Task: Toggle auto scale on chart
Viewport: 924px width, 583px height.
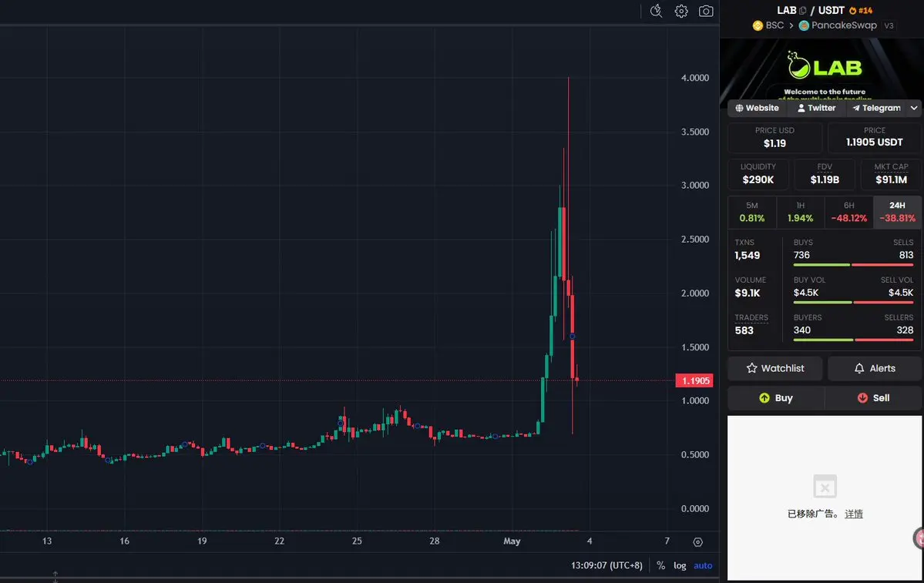Action: (x=703, y=565)
